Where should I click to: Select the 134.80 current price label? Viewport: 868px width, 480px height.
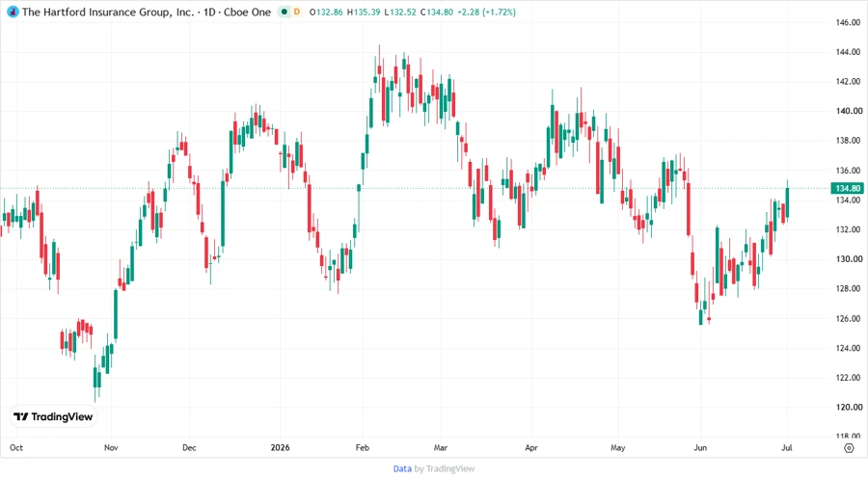pos(848,189)
